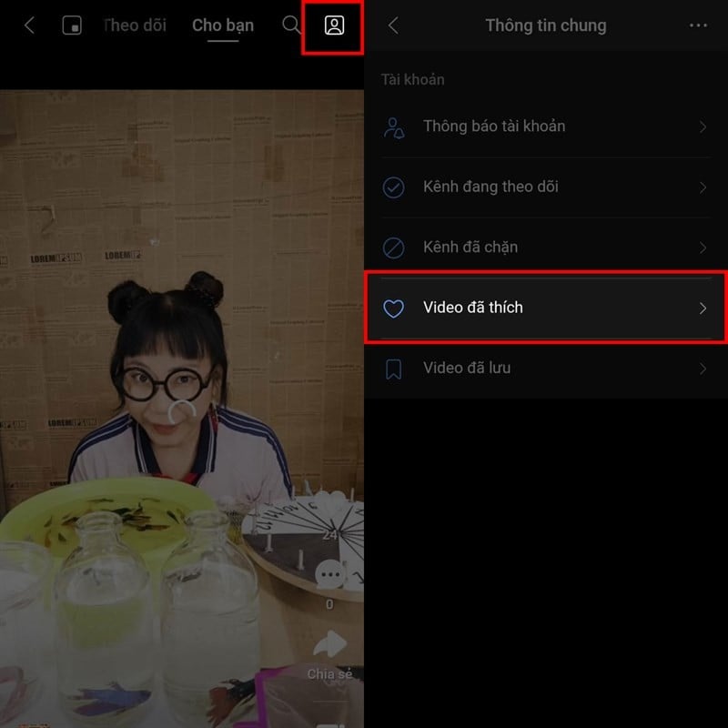Tap the comment bubble icon on video
Viewport: 728px width, 728px height.
[330, 574]
